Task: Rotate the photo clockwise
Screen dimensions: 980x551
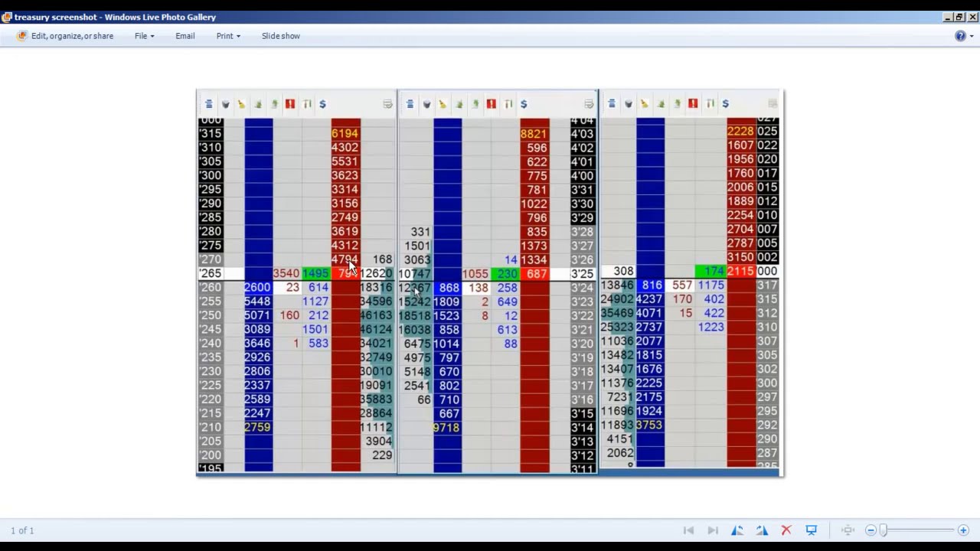Action: pyautogui.click(x=762, y=530)
